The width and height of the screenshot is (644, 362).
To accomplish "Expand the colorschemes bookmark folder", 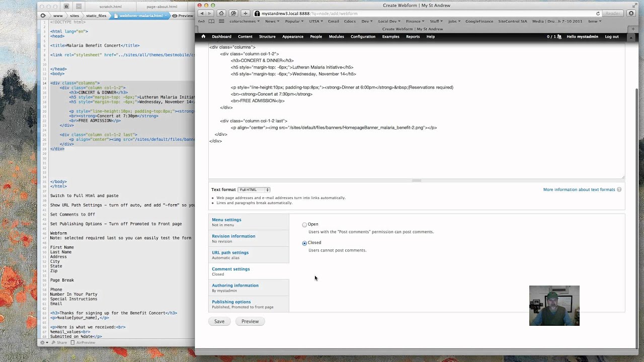I will tap(246, 22).
